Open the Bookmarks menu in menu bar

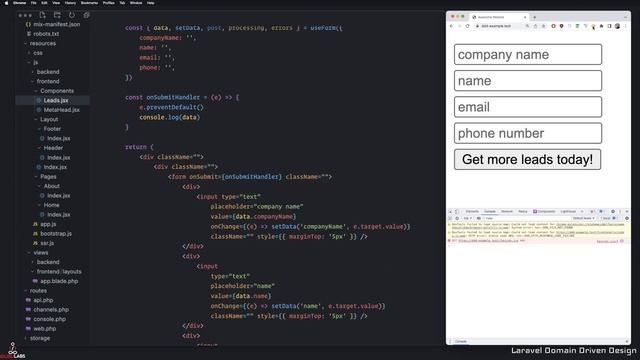(89, 3)
